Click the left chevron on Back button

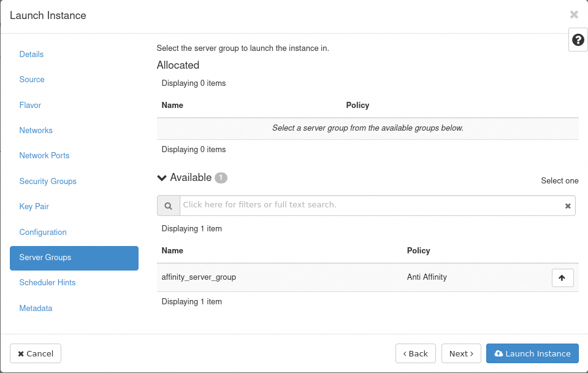coord(406,353)
